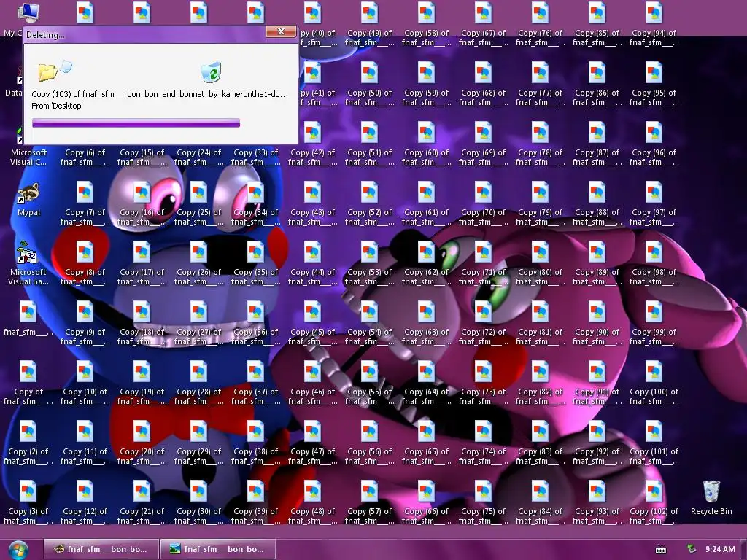Click Copy (97) of fnaf_sfm file
The image size is (747, 560).
tap(654, 204)
